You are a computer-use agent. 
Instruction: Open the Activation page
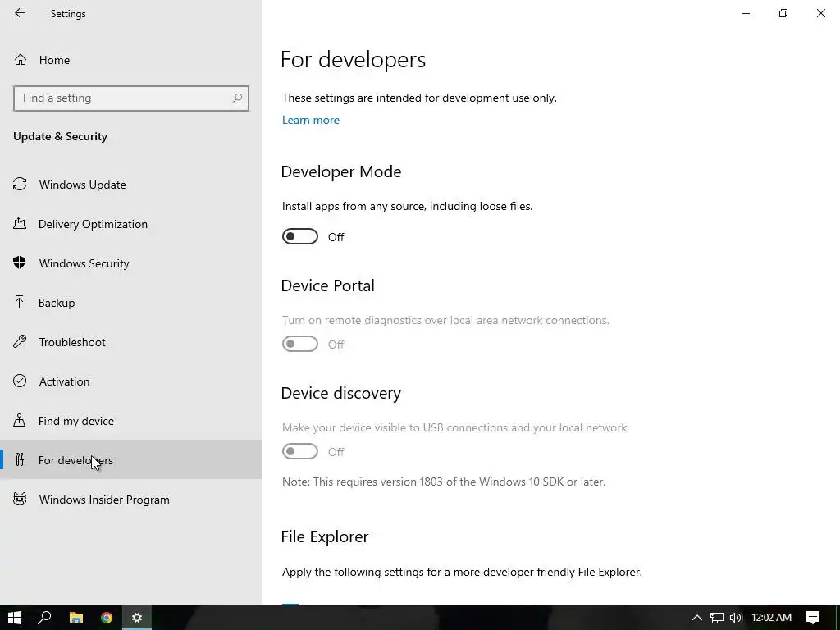(x=131, y=381)
